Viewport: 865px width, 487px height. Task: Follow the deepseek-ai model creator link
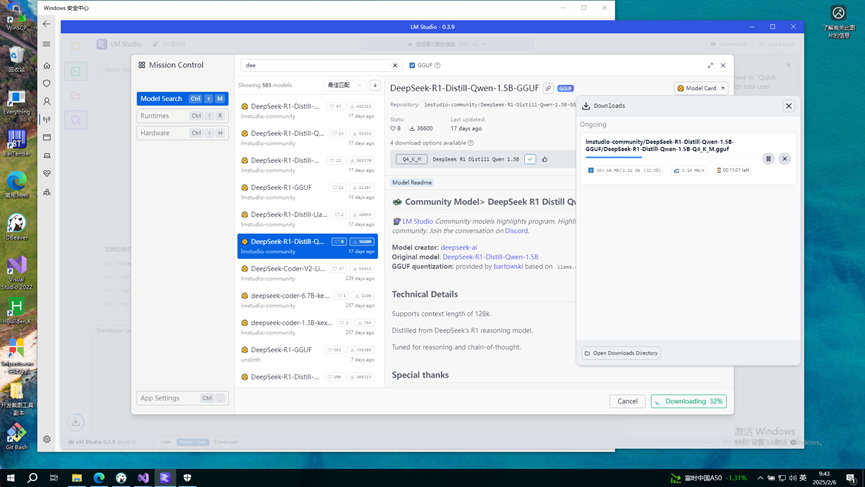point(458,248)
